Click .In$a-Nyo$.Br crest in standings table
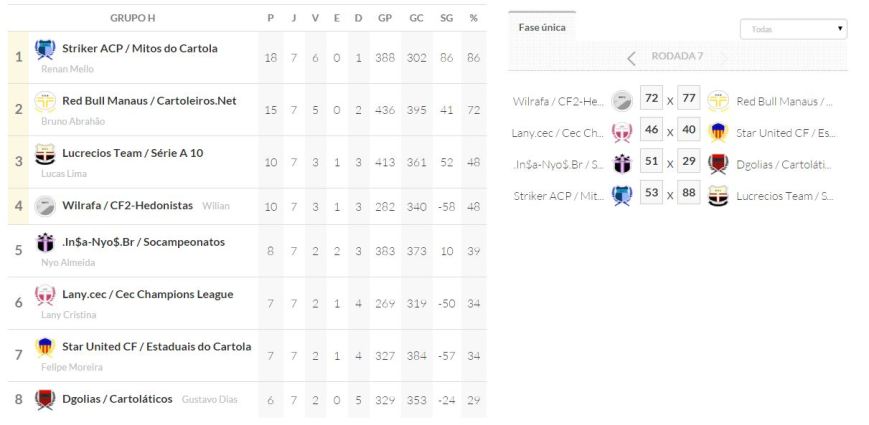Image resolution: width=869 pixels, height=425 pixels. pos(45,243)
